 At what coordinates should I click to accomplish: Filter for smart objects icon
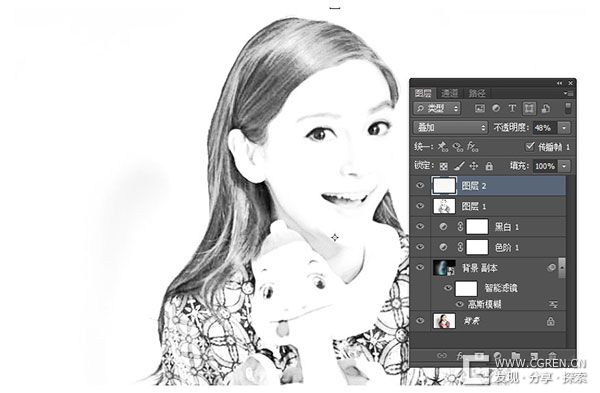pos(546,109)
